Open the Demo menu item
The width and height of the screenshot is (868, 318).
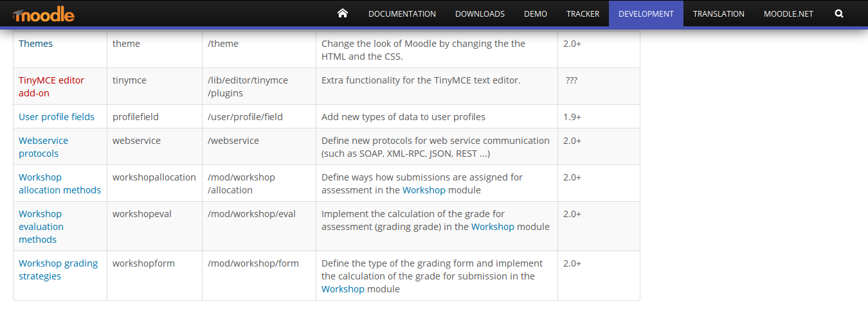pos(536,13)
